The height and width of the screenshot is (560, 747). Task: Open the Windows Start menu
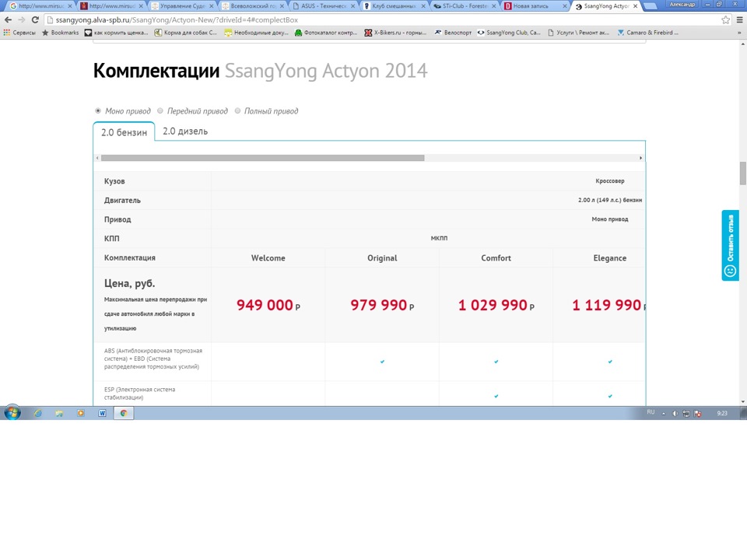coord(12,413)
